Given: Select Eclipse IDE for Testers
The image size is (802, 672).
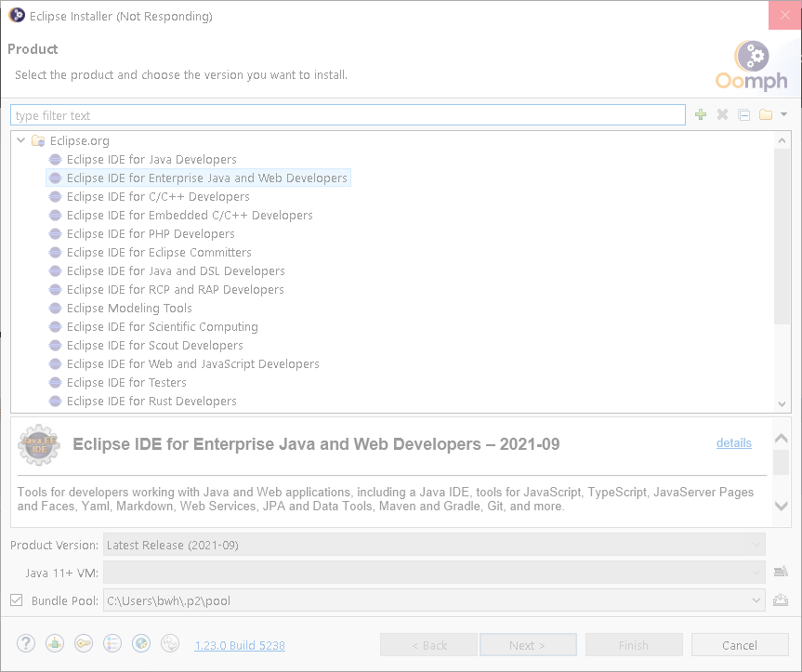Looking at the screenshot, I should point(126,383).
